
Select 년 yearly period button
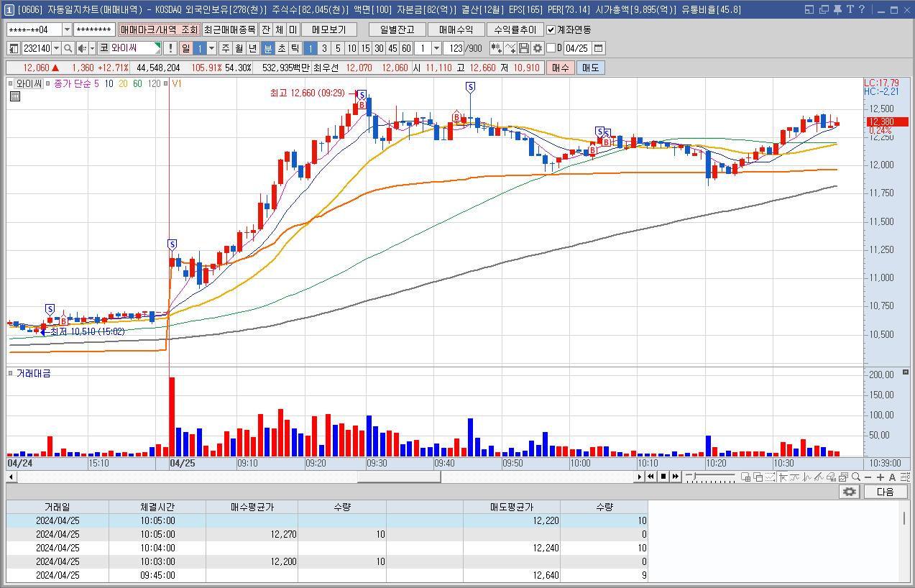252,48
